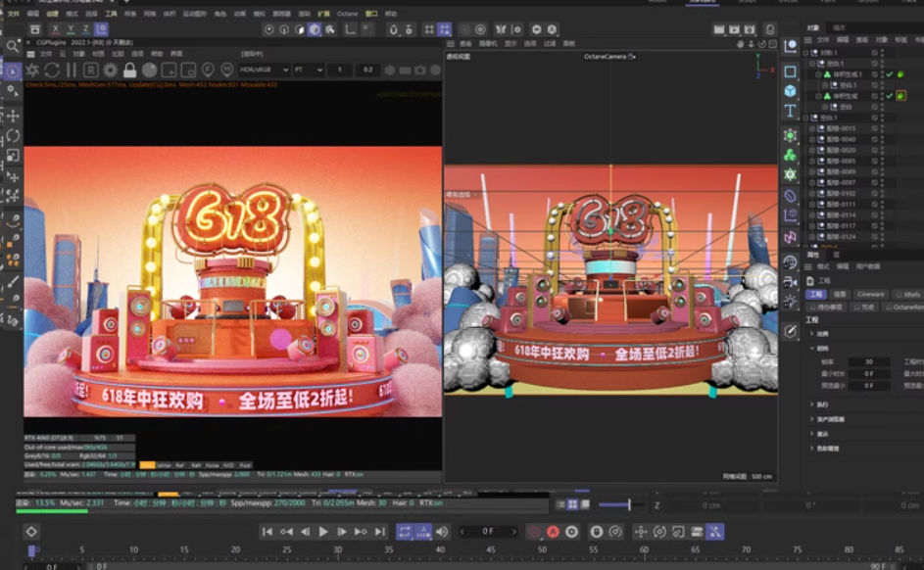
Task: Select the Cube primitive in the right palette
Action: pyautogui.click(x=790, y=91)
